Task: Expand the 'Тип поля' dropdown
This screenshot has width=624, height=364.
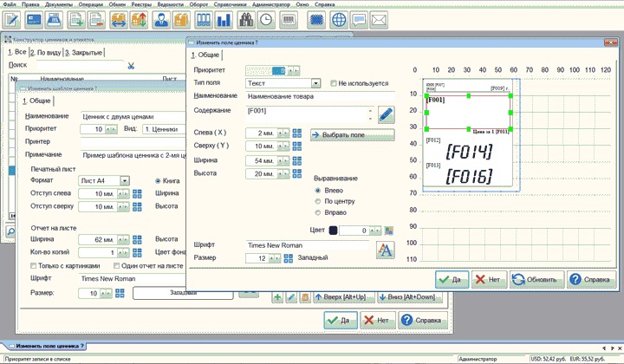Action: coord(316,83)
